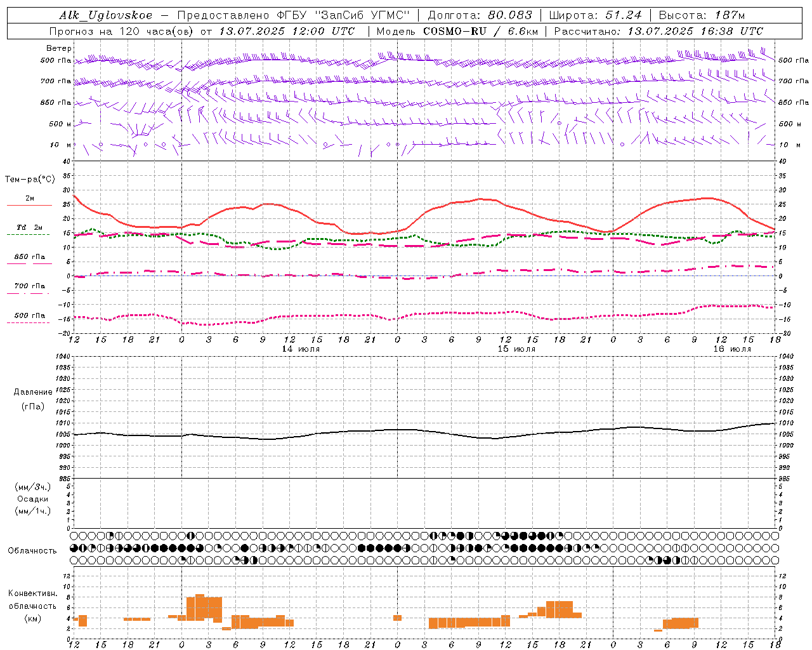Screen dimensions: 812x650
Task: Select the 14 июля date label
Action: coord(301,349)
